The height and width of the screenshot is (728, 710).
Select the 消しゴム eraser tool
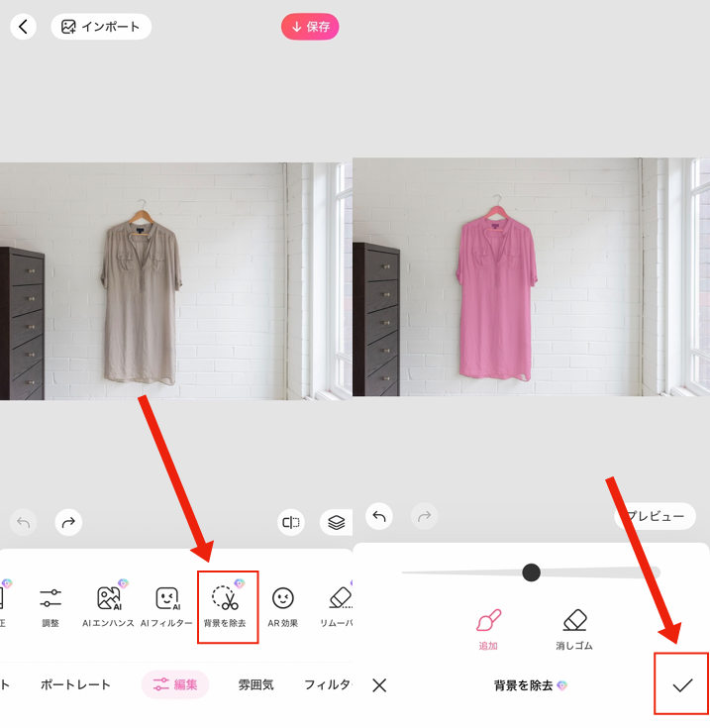coord(574,630)
